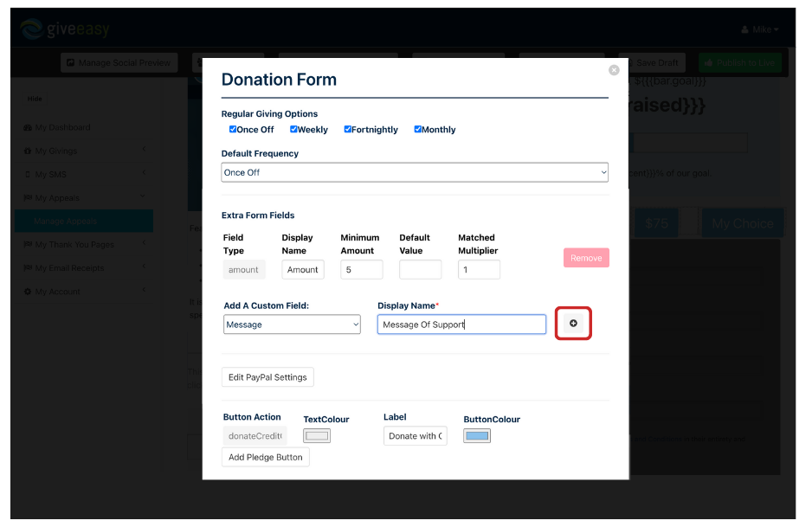Viewport: 812px width, 527px height.
Task: Open the Add A Custom Field dropdown
Action: click(292, 323)
